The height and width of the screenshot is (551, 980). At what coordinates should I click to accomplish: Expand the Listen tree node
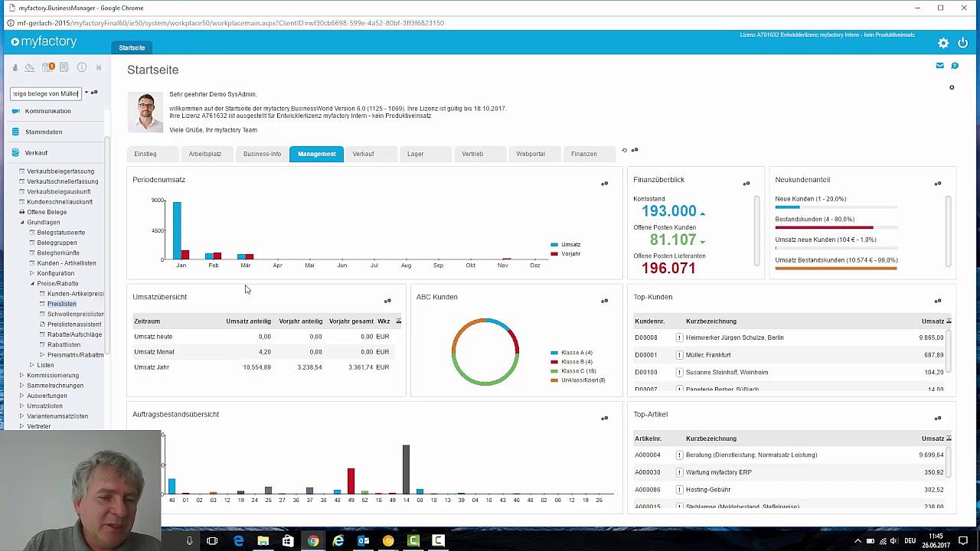tap(31, 365)
